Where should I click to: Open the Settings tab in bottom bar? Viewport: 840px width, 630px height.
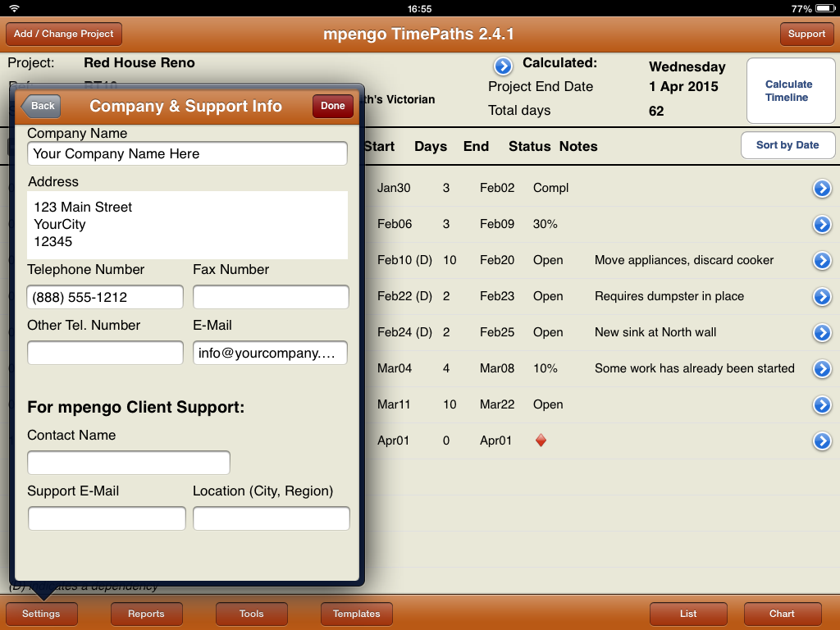click(41, 614)
